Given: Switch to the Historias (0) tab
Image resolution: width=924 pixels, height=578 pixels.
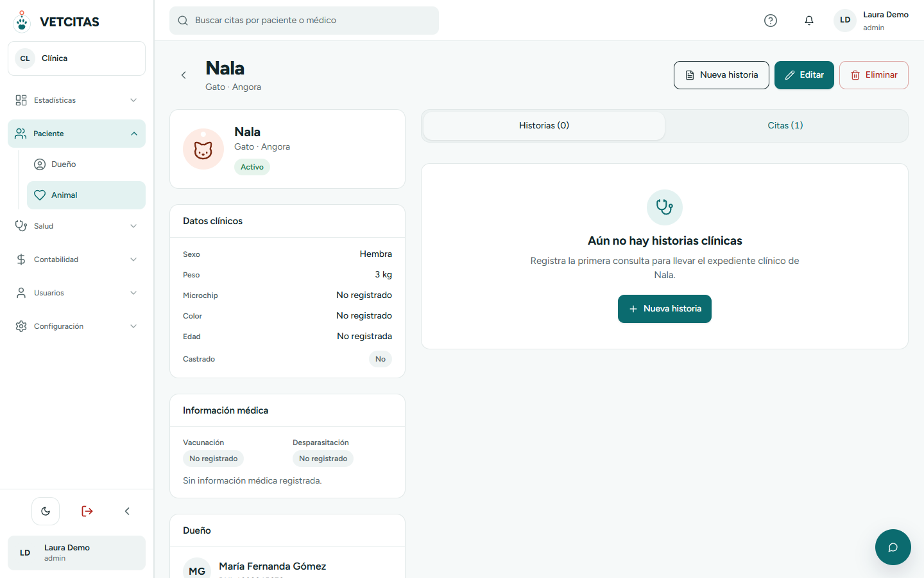Looking at the screenshot, I should [544, 126].
